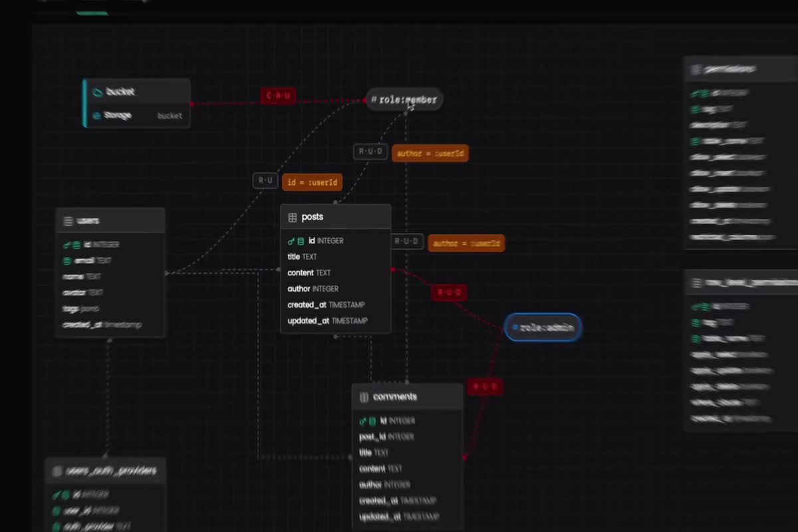Image resolution: width=798 pixels, height=532 pixels.
Task: Click the table icon of the top-right permissions table
Action: pyautogui.click(x=696, y=69)
